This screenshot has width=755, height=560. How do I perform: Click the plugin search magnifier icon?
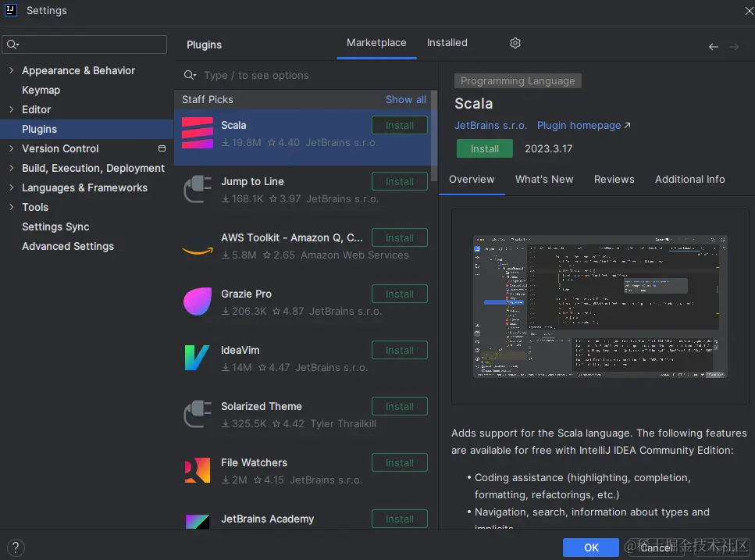pos(190,75)
